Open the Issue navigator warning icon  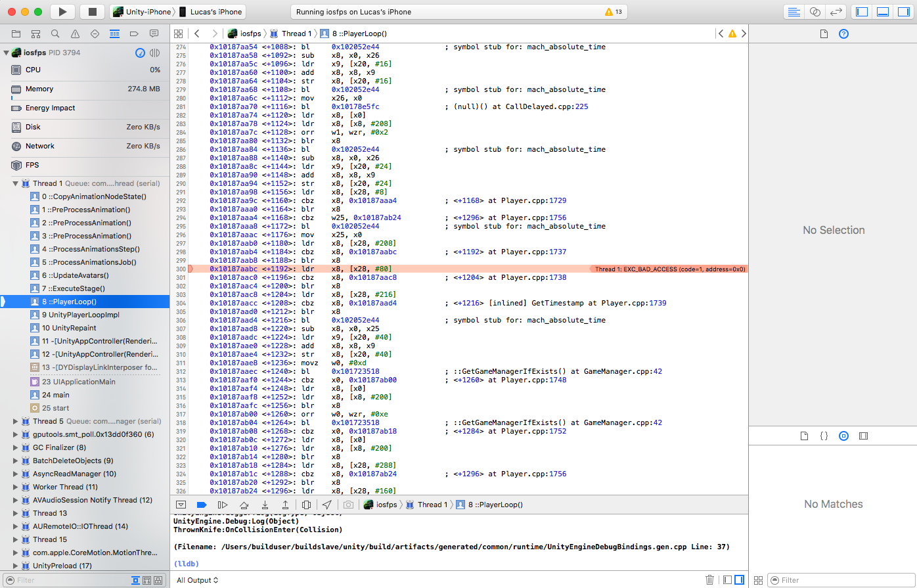[75, 34]
